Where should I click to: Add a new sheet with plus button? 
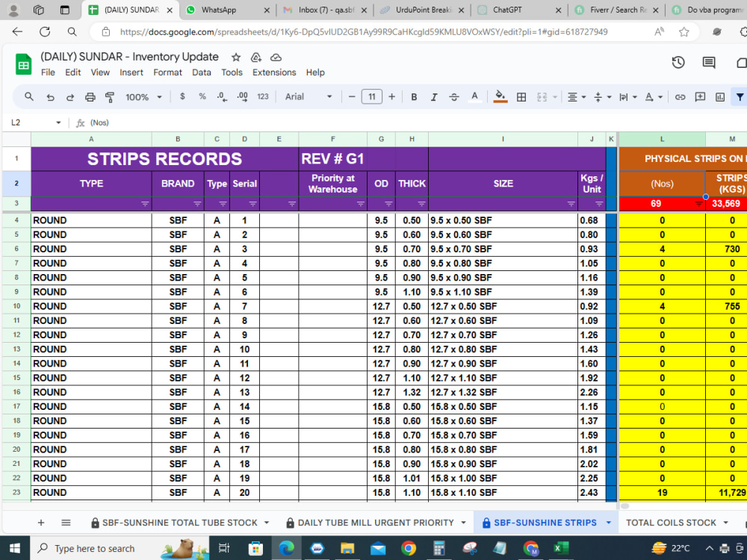pos(40,522)
